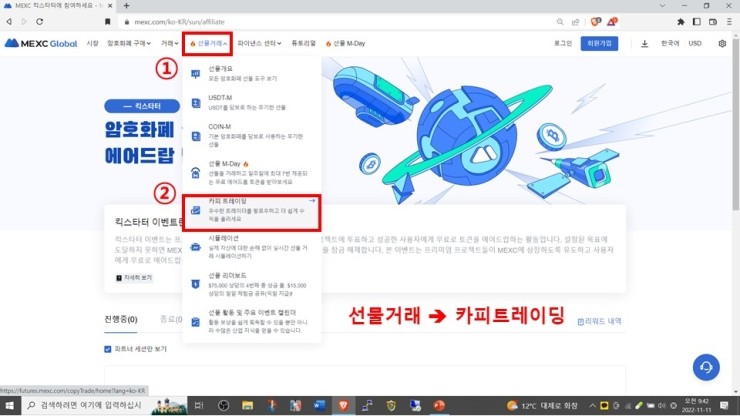The image size is (740, 416).
Task: Open the browser hamburger menu
Action: tap(729, 22)
